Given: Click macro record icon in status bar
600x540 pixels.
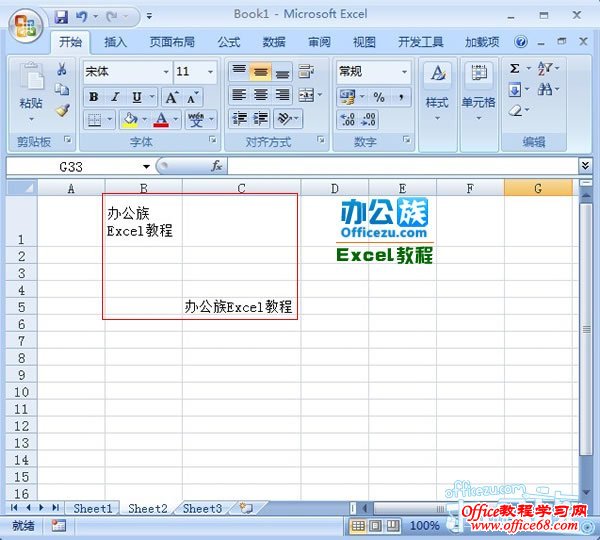Looking at the screenshot, I should [59, 526].
